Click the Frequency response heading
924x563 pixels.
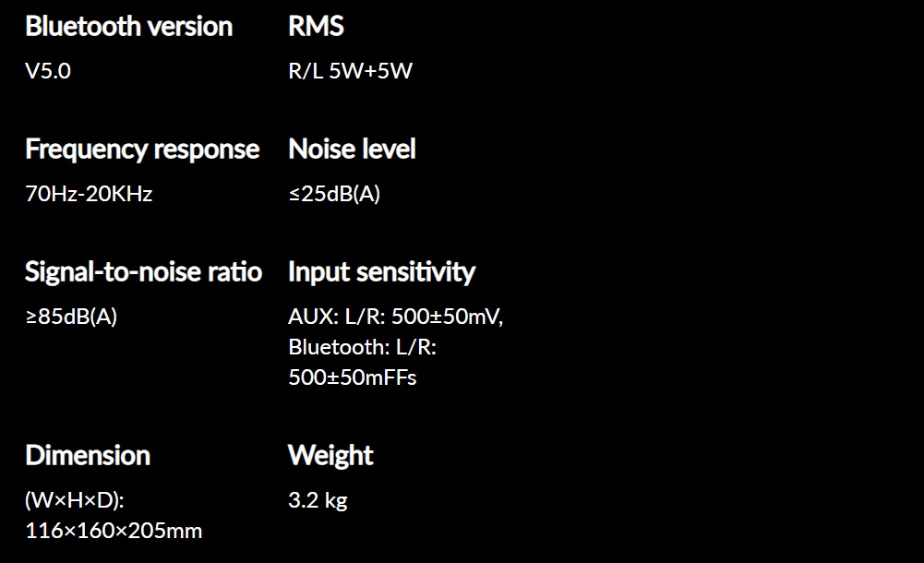point(142,150)
